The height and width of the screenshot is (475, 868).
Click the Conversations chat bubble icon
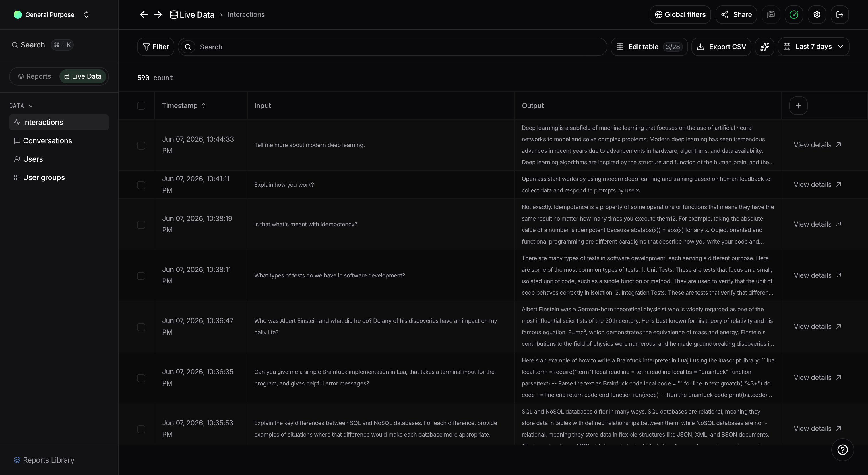pyautogui.click(x=17, y=141)
